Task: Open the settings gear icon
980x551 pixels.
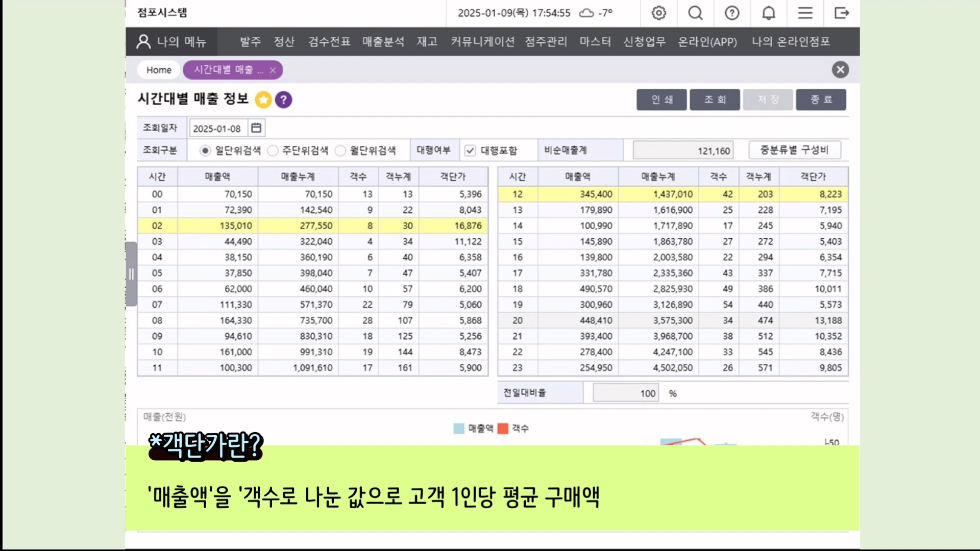Action: tap(658, 13)
